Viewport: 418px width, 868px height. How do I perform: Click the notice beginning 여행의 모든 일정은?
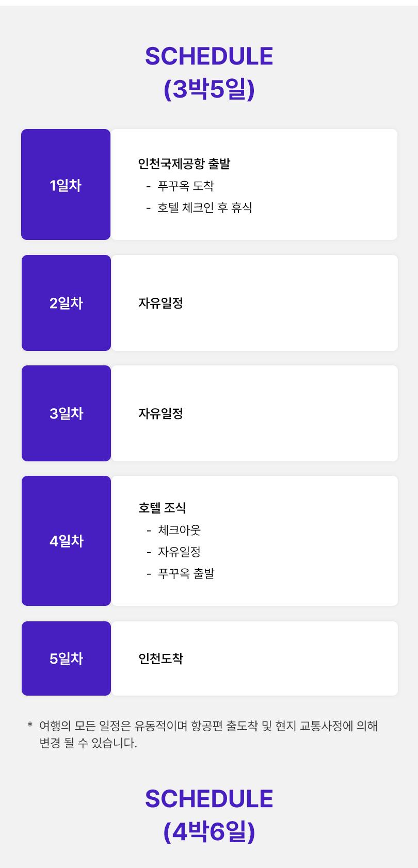point(208,726)
